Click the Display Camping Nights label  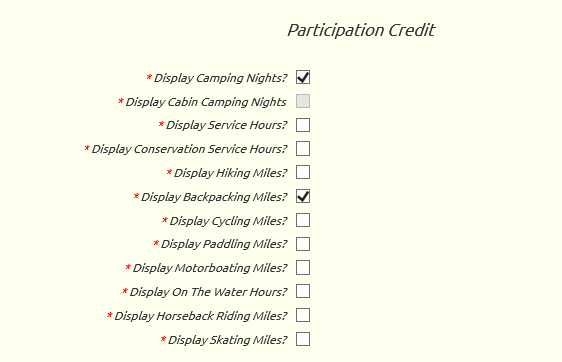click(x=220, y=78)
